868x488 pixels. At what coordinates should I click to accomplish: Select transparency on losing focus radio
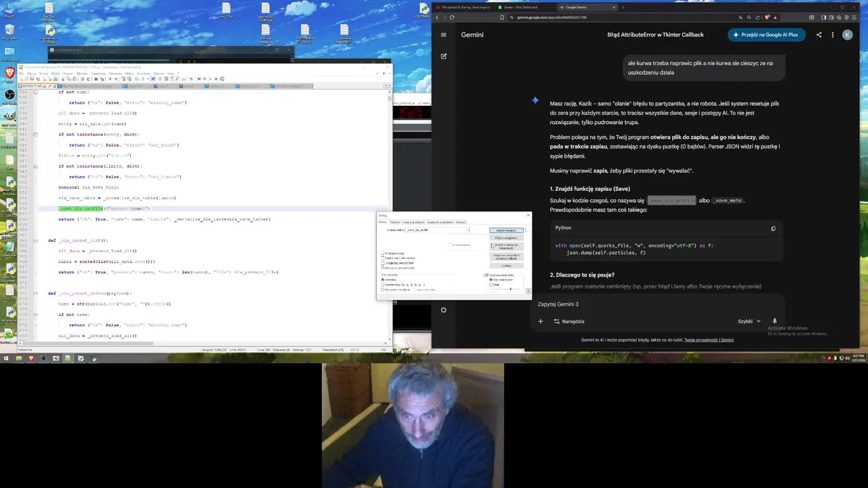pyautogui.click(x=490, y=279)
